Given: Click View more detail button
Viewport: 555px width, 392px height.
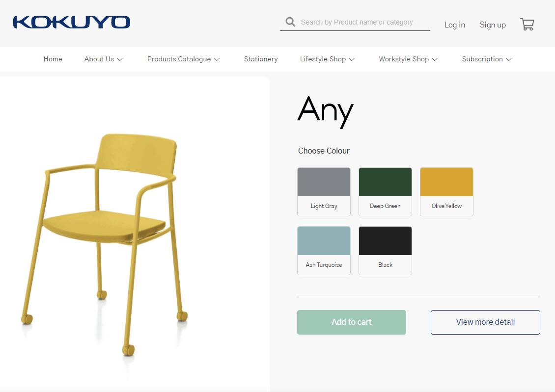Looking at the screenshot, I should coord(485,322).
